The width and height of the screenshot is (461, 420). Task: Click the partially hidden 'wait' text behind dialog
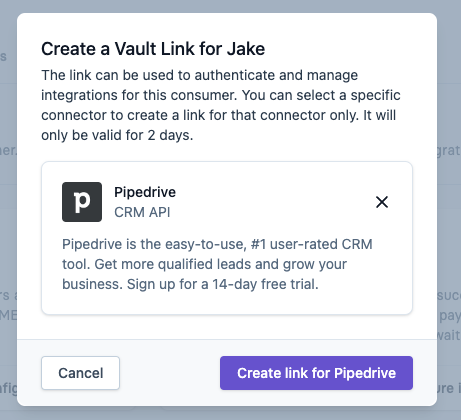tap(449, 335)
